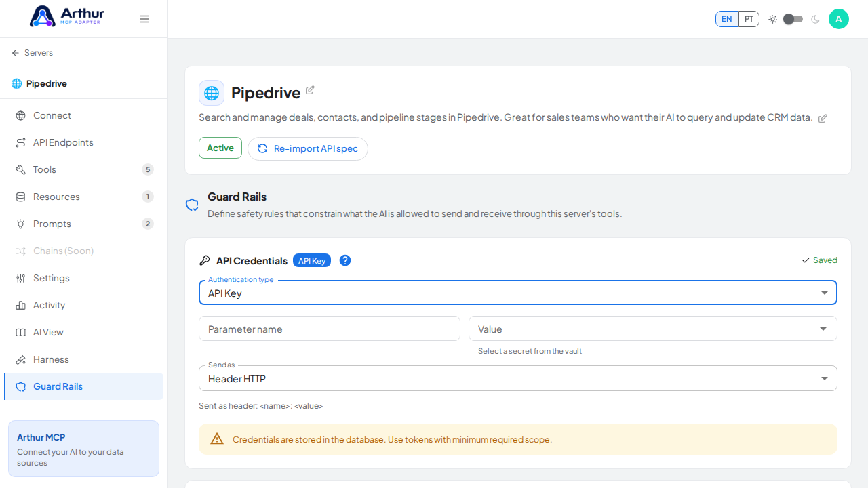Click the Prompts lightbulb icon
Viewport: 868px width, 488px height.
pyautogui.click(x=21, y=224)
